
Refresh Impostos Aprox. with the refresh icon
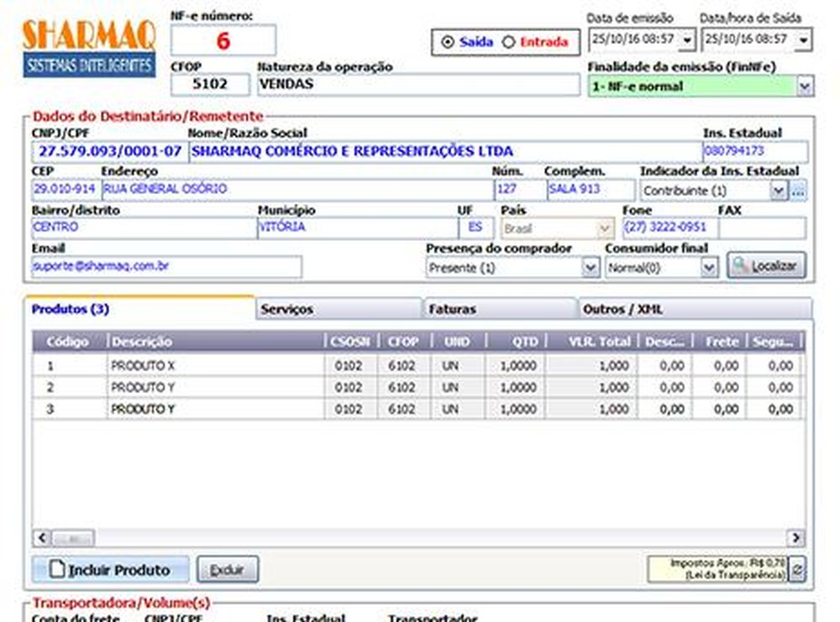[797, 570]
